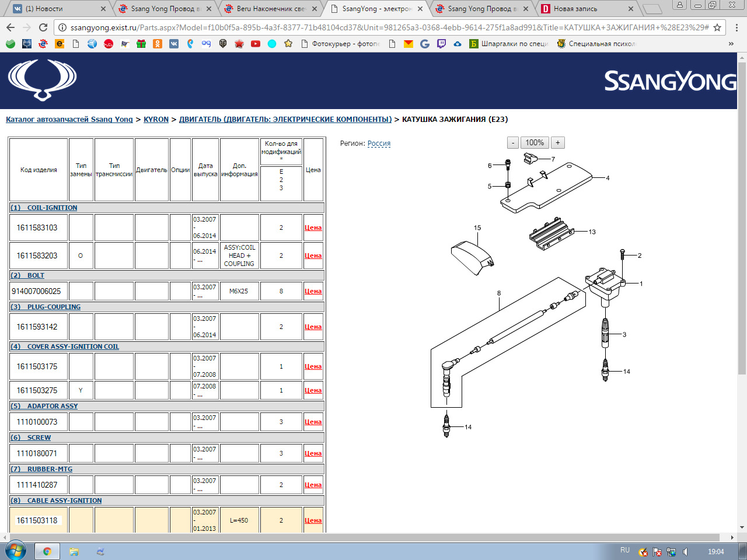Click 'Цена' link for part 1611583203
The image size is (747, 560).
[x=313, y=256]
